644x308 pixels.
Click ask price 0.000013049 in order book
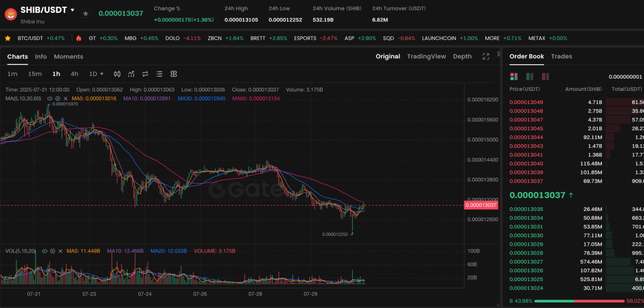pyautogui.click(x=526, y=102)
